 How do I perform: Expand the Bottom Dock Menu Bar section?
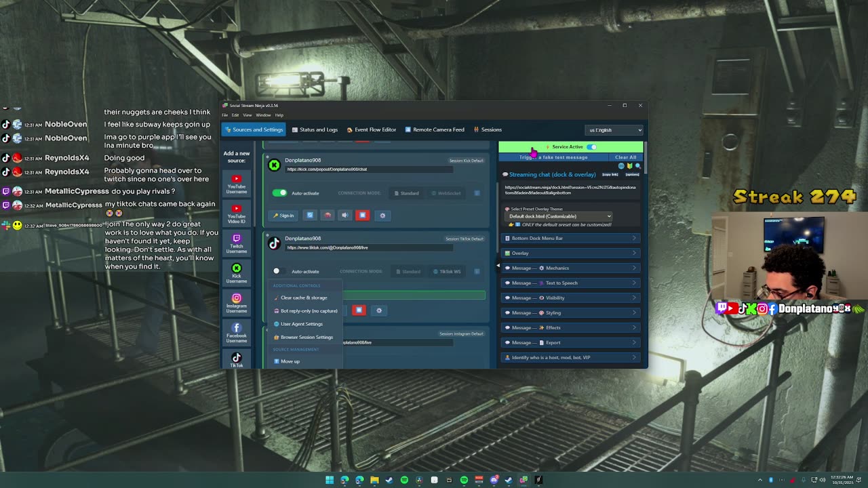tap(570, 238)
